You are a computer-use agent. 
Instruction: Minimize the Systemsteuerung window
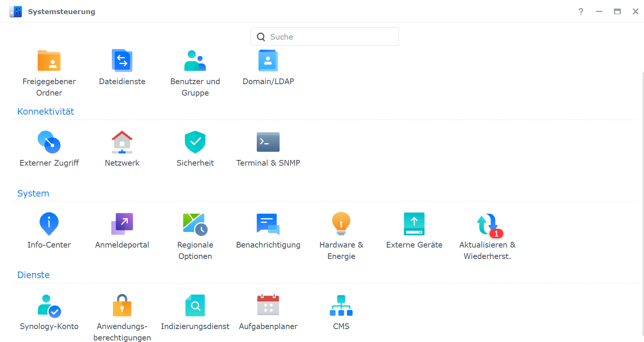tap(599, 11)
